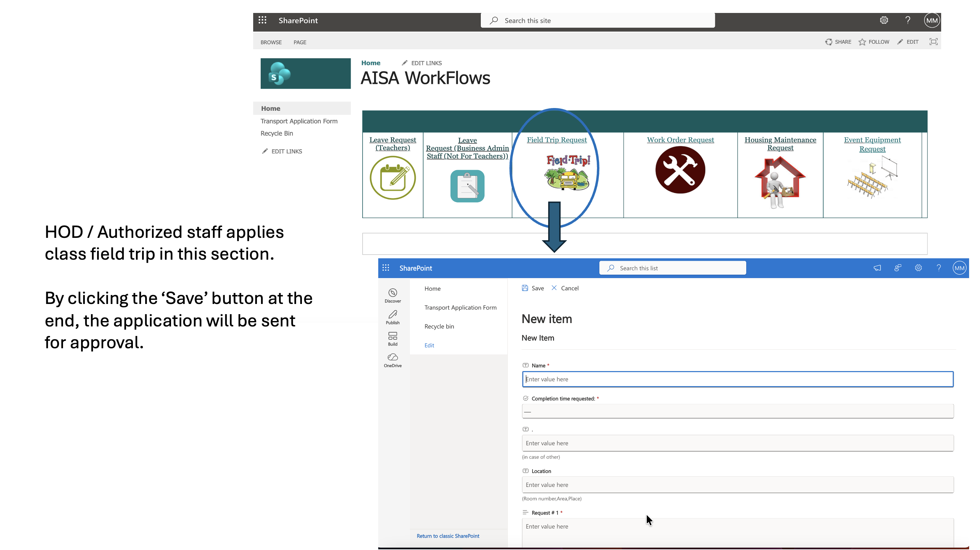Open settings gear in the blue list bar
This screenshot has width=980, height=550.
918,268
